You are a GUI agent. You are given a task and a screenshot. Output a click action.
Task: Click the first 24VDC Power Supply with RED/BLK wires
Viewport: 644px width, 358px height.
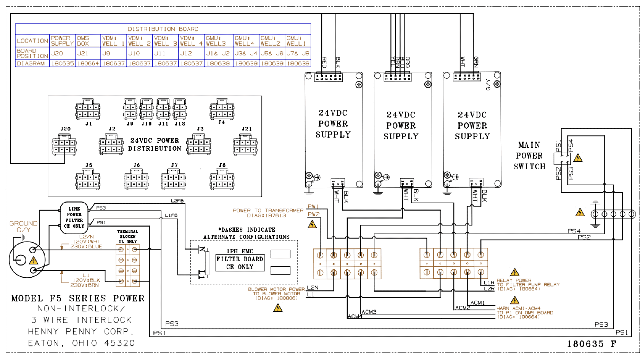click(x=334, y=130)
